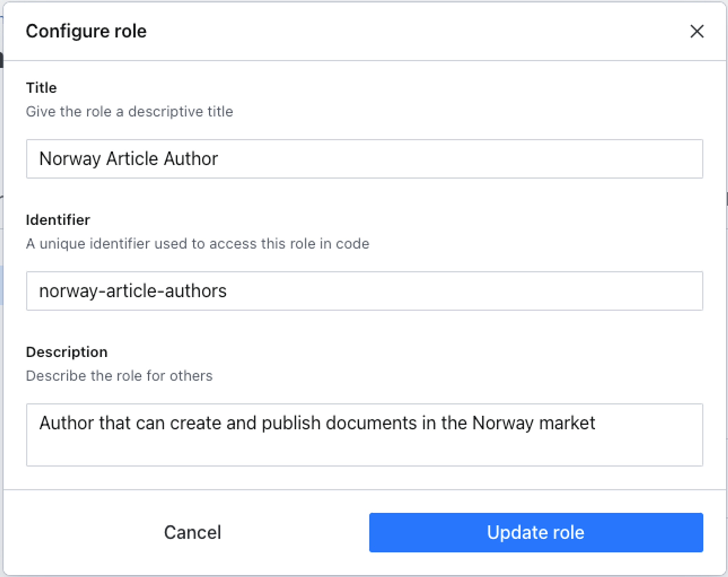Click the 'Give the role a descriptive title' hint
The image size is (728, 577).
point(129,112)
